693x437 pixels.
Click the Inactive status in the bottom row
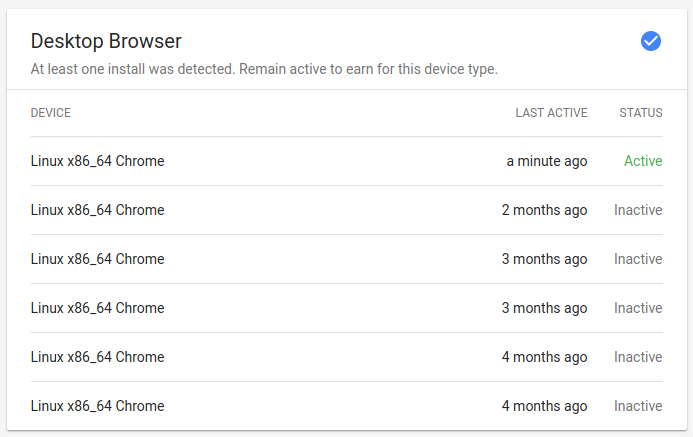point(638,406)
